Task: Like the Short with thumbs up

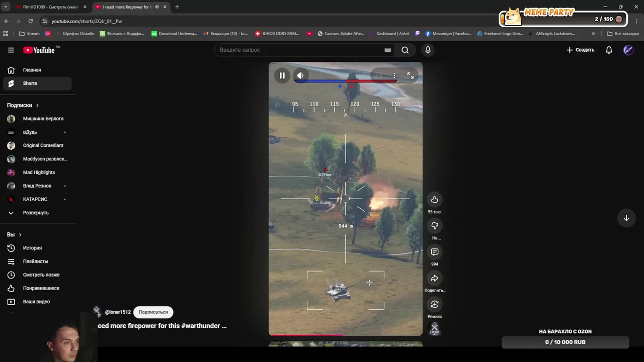Action: click(435, 200)
